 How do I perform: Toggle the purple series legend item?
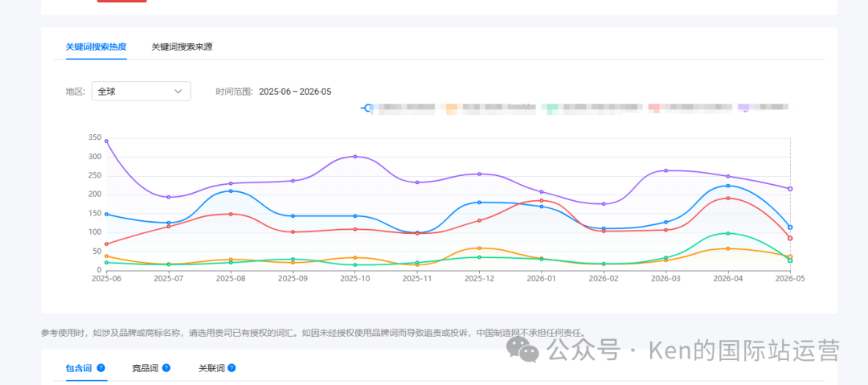tap(763, 108)
